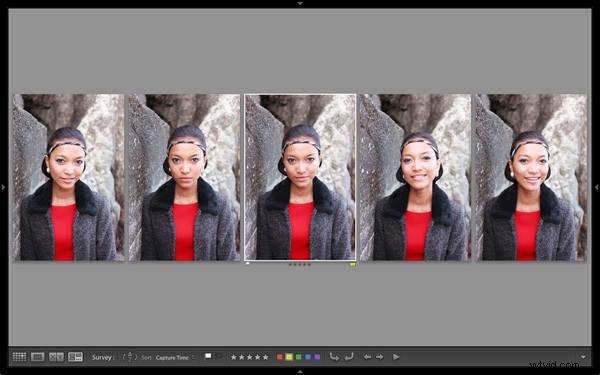
Task: Switch to Loupe view icon
Action: pos(38,357)
